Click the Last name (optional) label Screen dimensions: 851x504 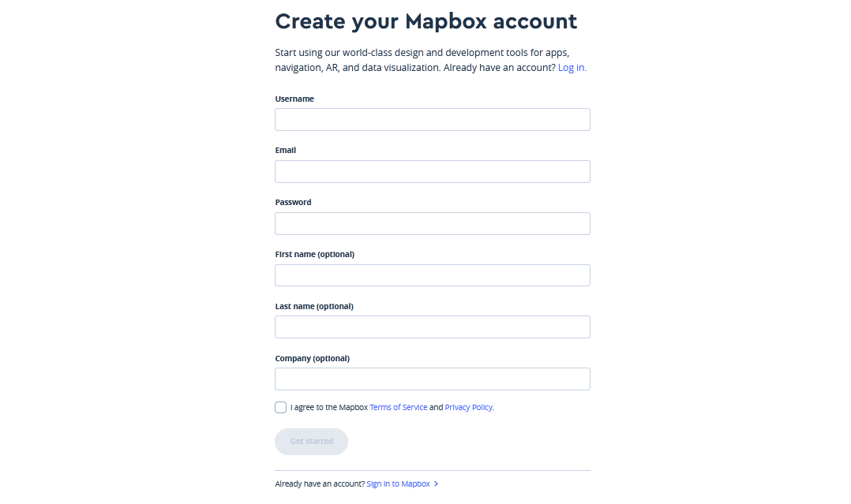tap(314, 307)
